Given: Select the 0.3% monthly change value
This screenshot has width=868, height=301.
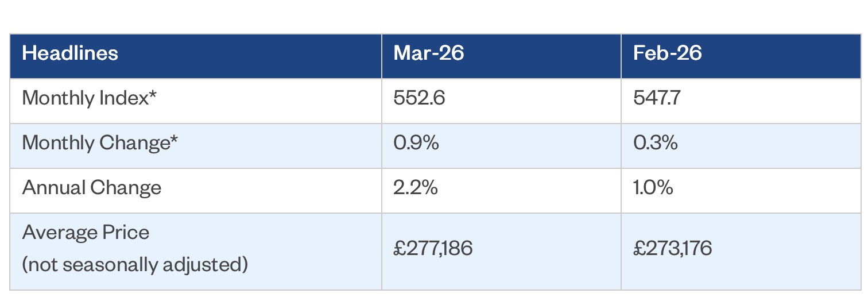Looking at the screenshot, I should point(655,143).
